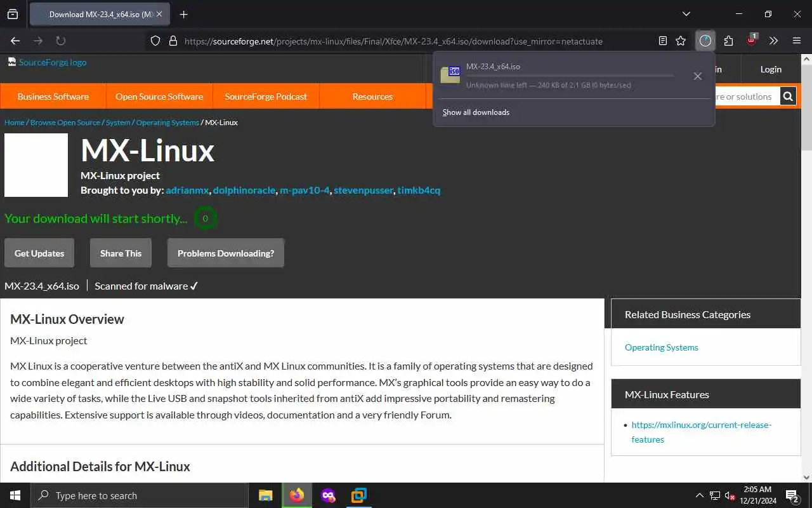812x508 pixels.
Task: Open System breadcrumb link
Action: tap(118, 122)
